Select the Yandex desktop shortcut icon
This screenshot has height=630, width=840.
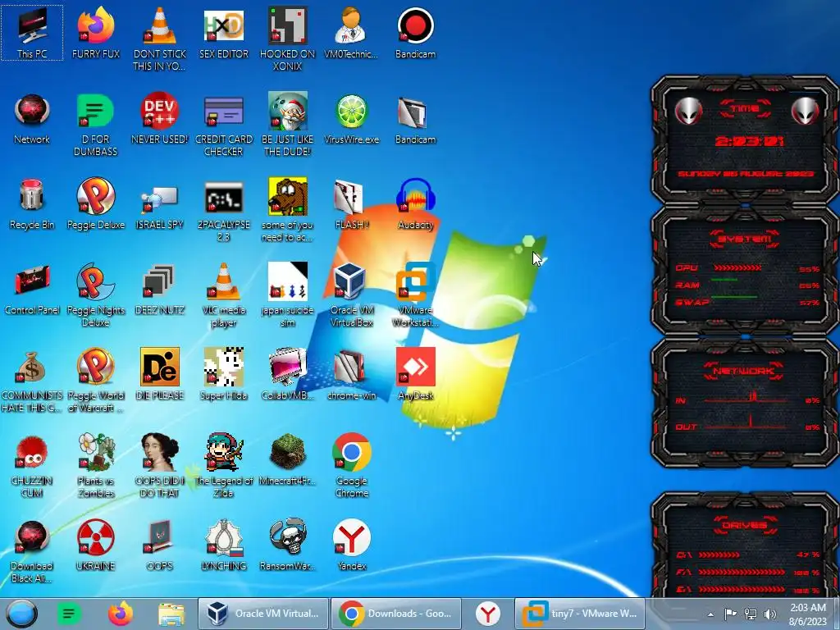pyautogui.click(x=351, y=545)
